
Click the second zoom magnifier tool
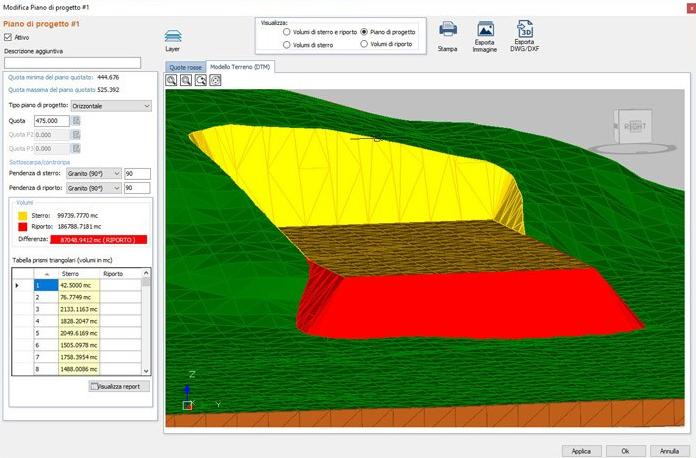tap(186, 80)
